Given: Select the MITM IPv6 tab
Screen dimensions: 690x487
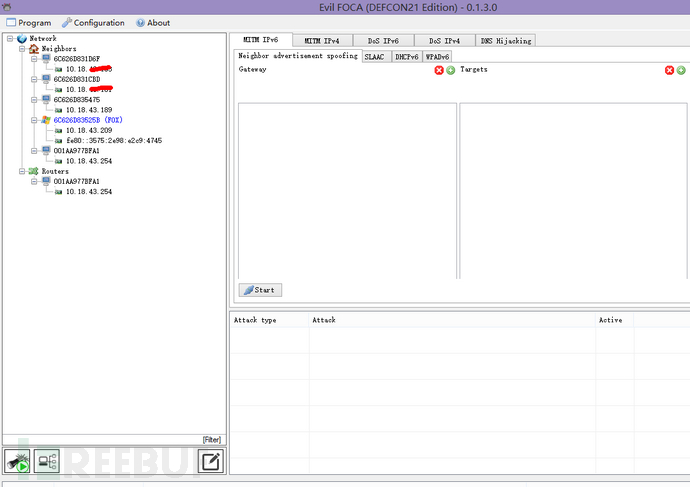Looking at the screenshot, I should click(x=261, y=40).
